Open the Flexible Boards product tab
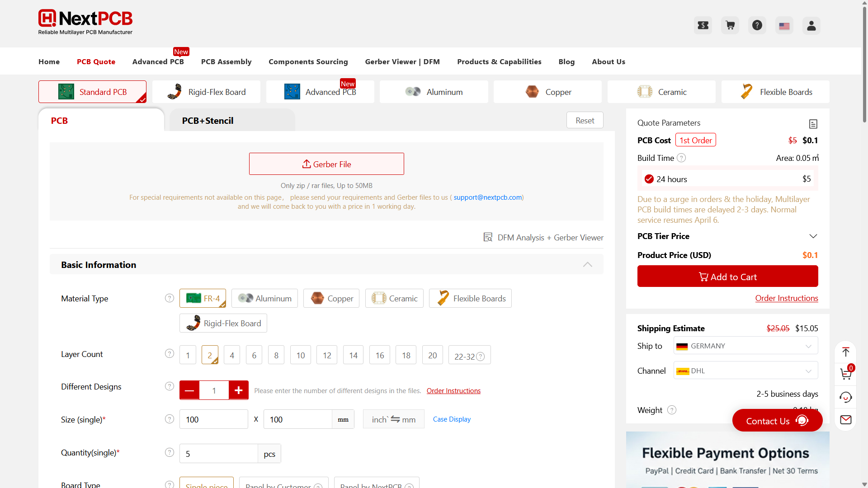Screen dimensions: 868x488 (775, 92)
